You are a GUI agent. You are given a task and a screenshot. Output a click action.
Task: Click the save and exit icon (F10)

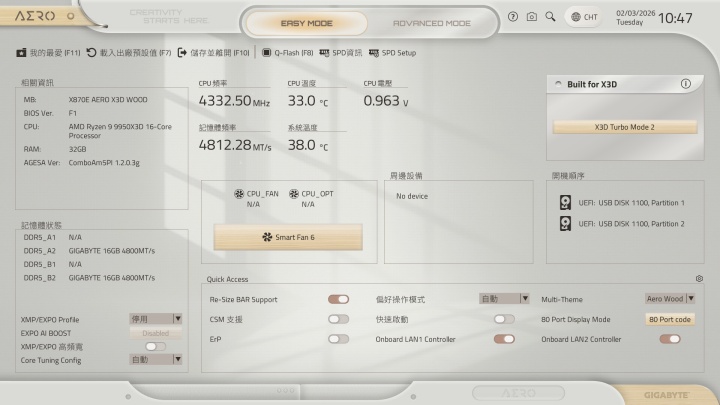[182, 53]
